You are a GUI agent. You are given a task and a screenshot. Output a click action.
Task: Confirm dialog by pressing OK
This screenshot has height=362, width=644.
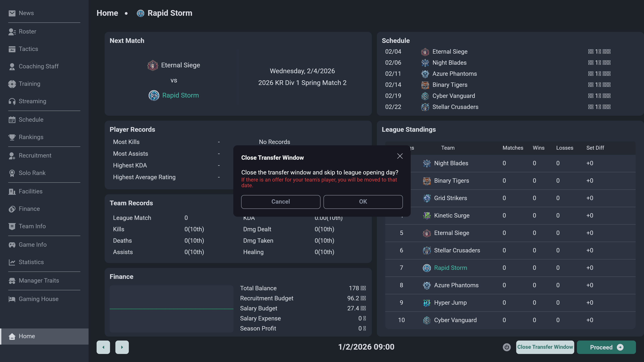click(363, 202)
